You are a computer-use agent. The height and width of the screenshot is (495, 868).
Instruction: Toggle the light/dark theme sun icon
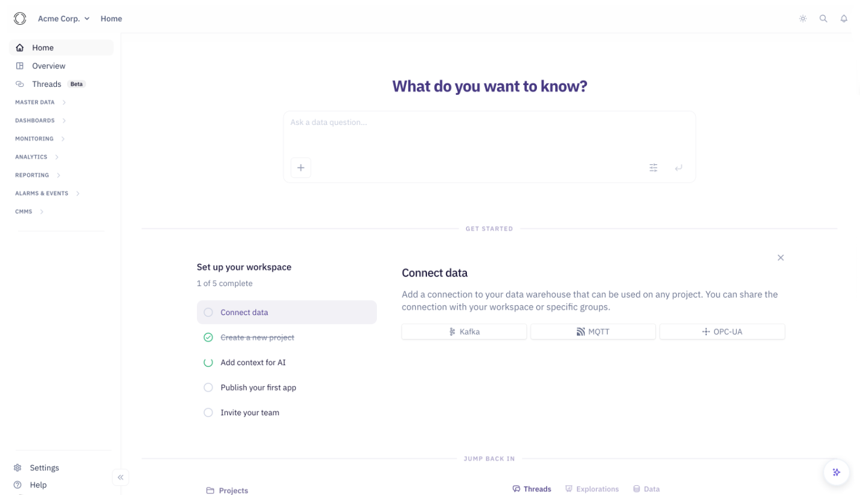pos(803,19)
